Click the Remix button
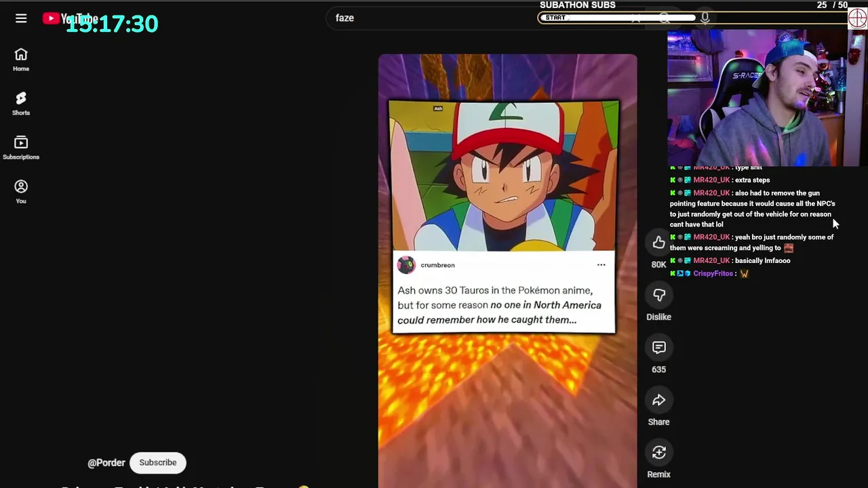The width and height of the screenshot is (868, 488). tap(658, 453)
